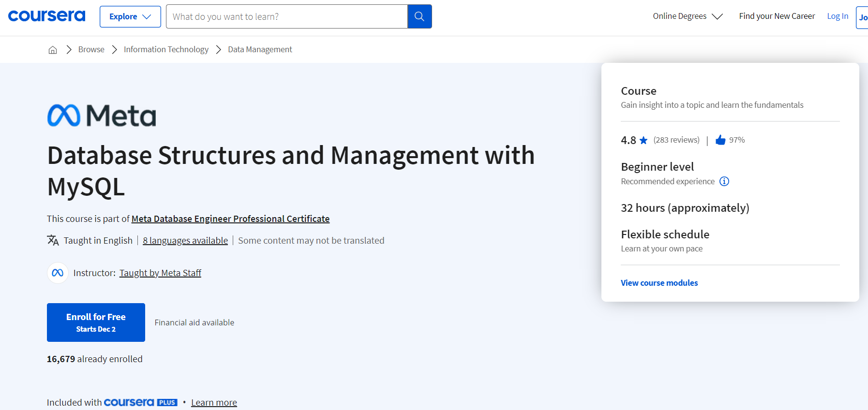Image resolution: width=868 pixels, height=410 pixels.
Task: Open Meta Database Engineer Professional Certificate link
Action: [x=230, y=219]
